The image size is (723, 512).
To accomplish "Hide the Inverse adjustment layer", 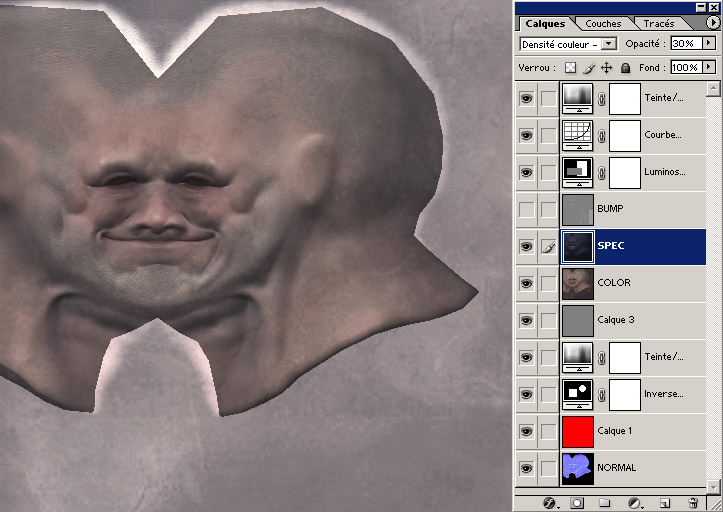I will click(527, 394).
